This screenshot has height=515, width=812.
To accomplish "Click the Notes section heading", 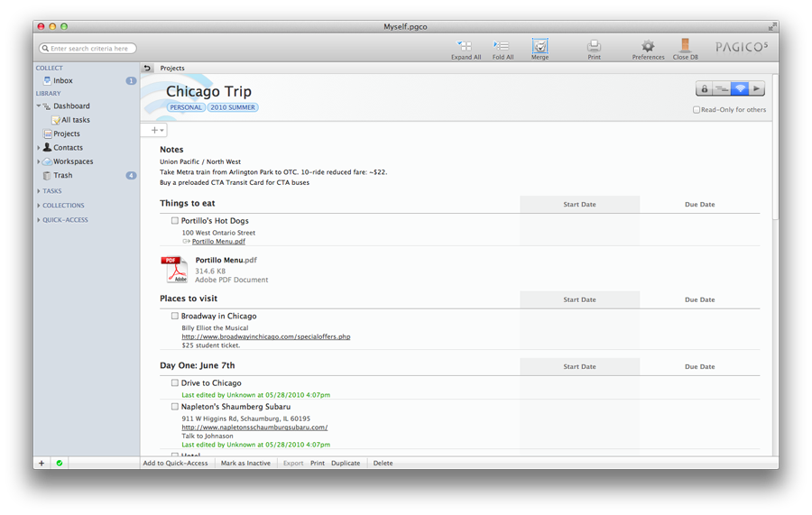I will 171,150.
